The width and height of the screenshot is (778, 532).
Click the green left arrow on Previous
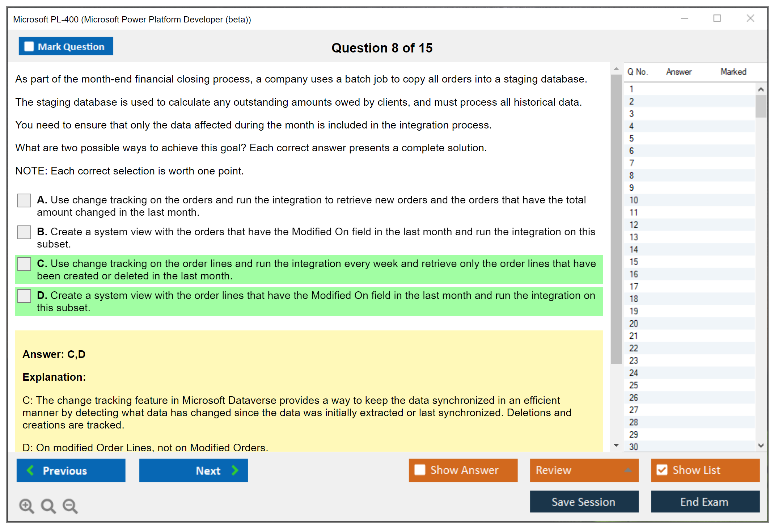click(x=31, y=470)
